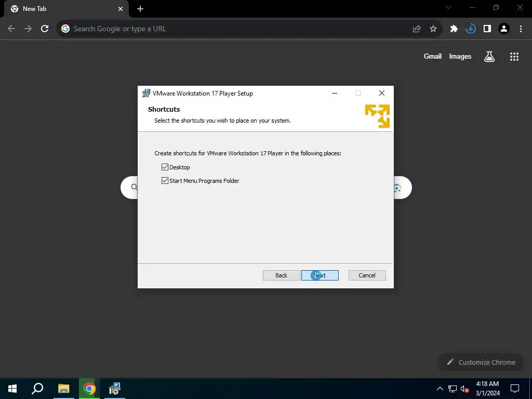Image resolution: width=532 pixels, height=399 pixels.
Task: Click Customize Chrome button
Action: [481, 362]
